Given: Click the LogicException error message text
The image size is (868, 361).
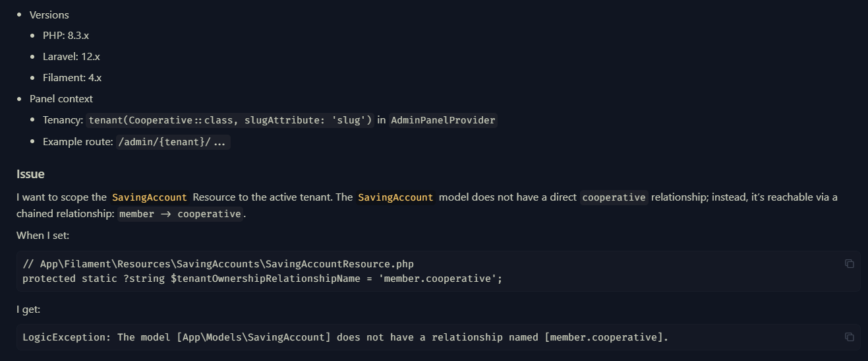Looking at the screenshot, I should pos(345,337).
